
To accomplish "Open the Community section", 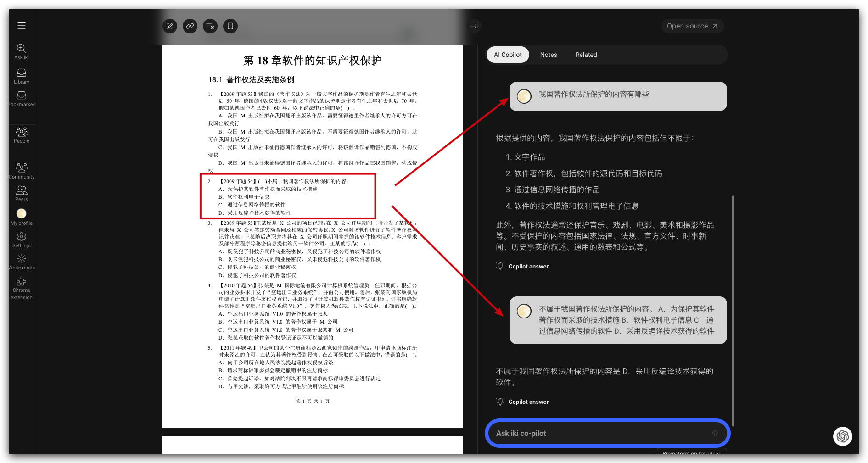I will [x=22, y=171].
